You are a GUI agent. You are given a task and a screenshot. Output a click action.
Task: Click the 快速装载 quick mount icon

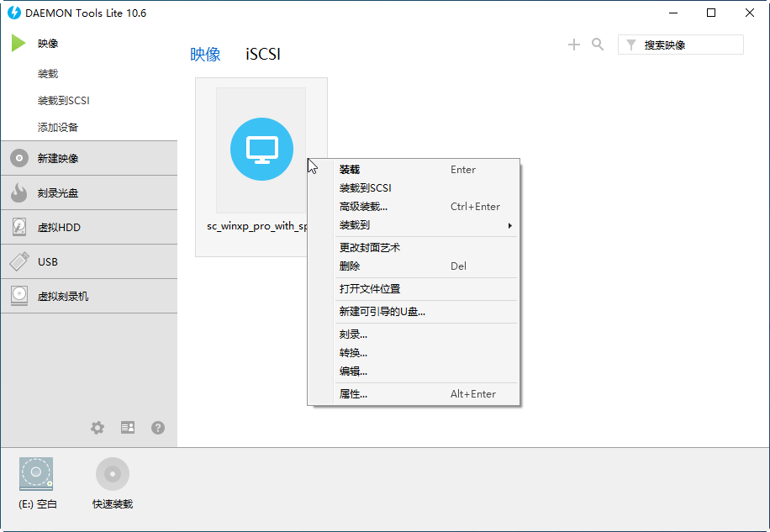[113, 473]
